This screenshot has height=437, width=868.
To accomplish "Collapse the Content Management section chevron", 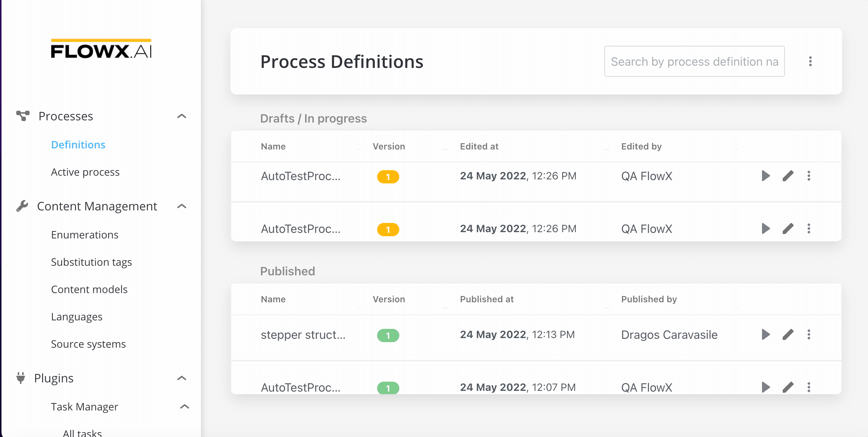I will tap(182, 206).
